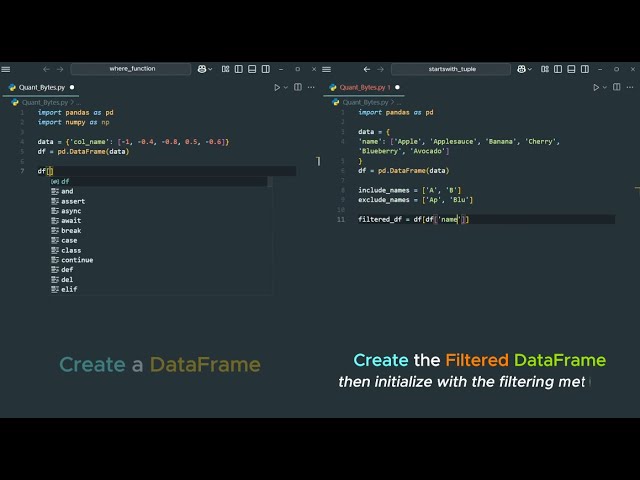
Task: Select Quant_Bytes.py tab in startswith_tuple window
Action: coord(362,87)
